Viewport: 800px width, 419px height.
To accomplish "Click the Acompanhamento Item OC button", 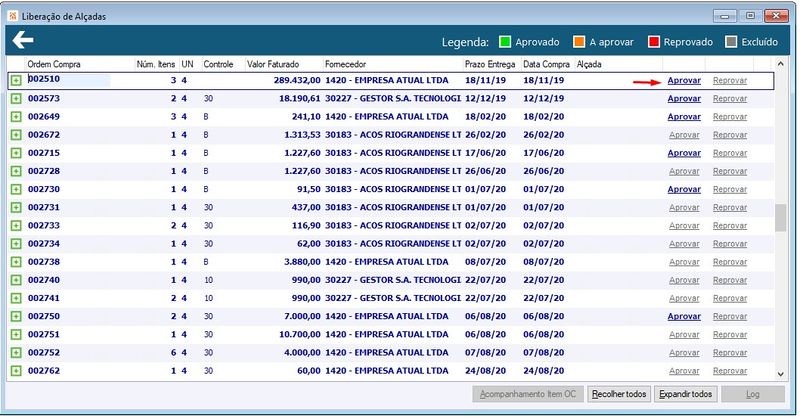I will coord(528,394).
